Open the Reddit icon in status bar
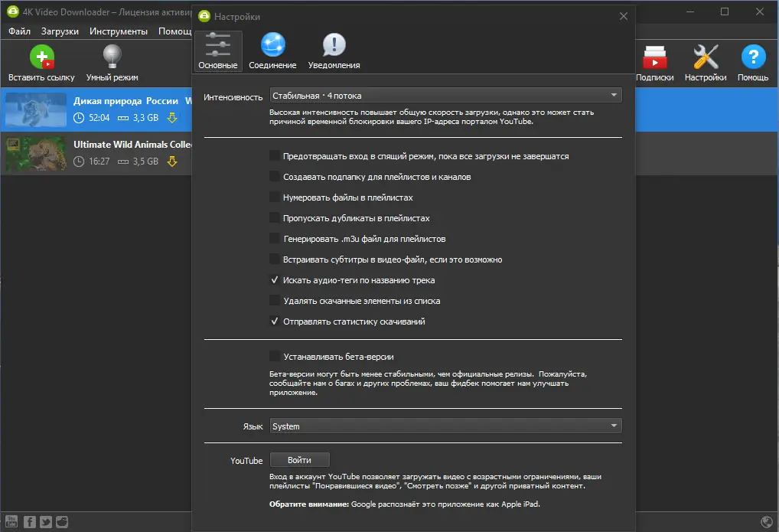Viewport: 779px width, 532px height. coord(62,521)
